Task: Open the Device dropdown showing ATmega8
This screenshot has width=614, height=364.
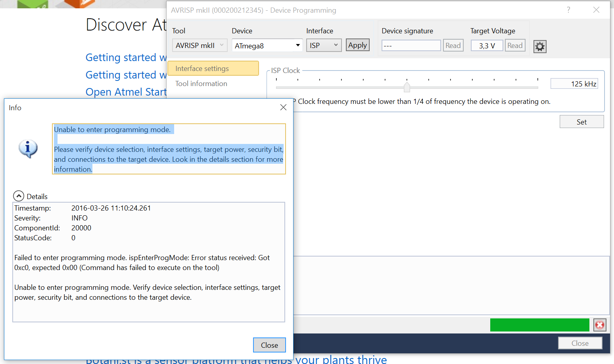Action: click(267, 46)
